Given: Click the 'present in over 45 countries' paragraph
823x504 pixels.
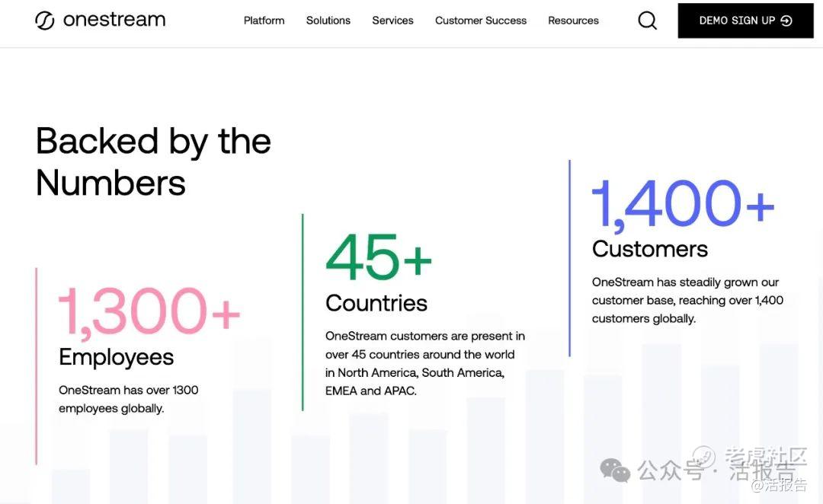Looking at the screenshot, I should pyautogui.click(x=425, y=363).
